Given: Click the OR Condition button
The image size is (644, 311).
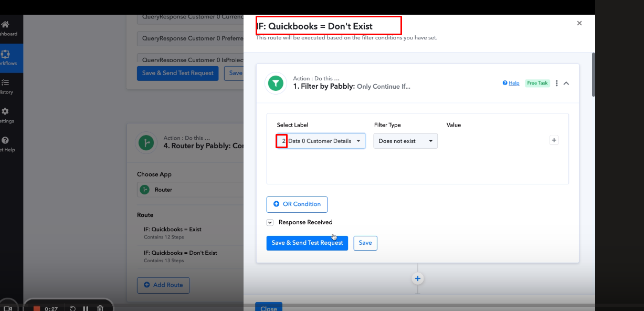Looking at the screenshot, I should pyautogui.click(x=297, y=204).
